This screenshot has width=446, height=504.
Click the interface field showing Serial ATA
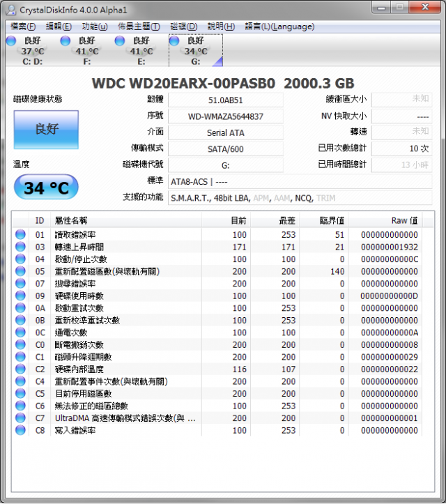[226, 132]
